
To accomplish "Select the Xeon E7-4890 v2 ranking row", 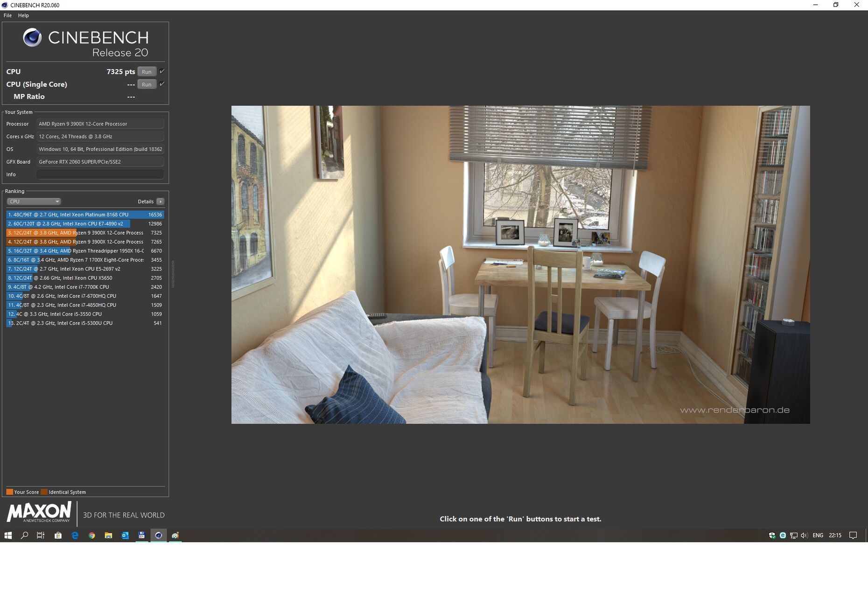I will 85,224.
